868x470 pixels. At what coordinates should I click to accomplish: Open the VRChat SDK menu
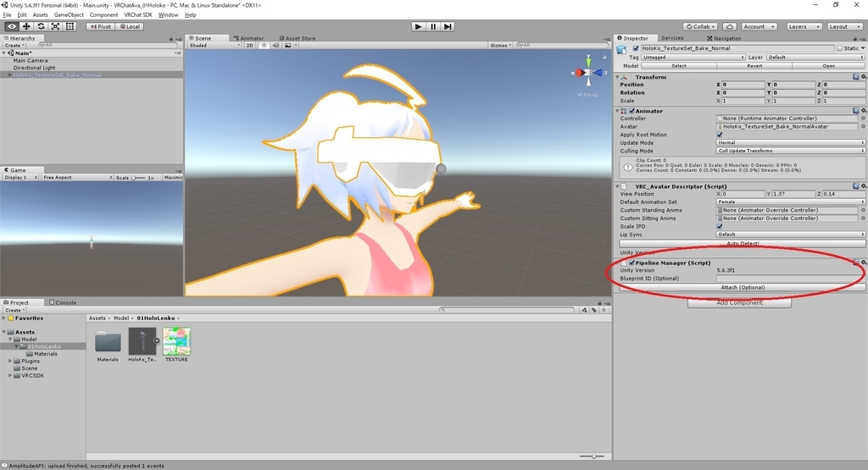tap(138, 15)
